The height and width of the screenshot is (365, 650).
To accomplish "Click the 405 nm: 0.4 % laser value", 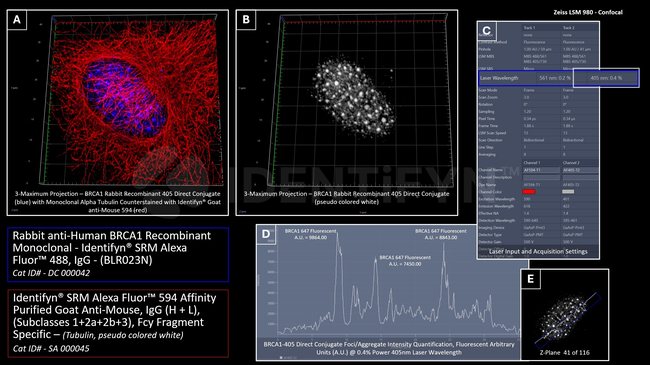I will click(x=606, y=78).
